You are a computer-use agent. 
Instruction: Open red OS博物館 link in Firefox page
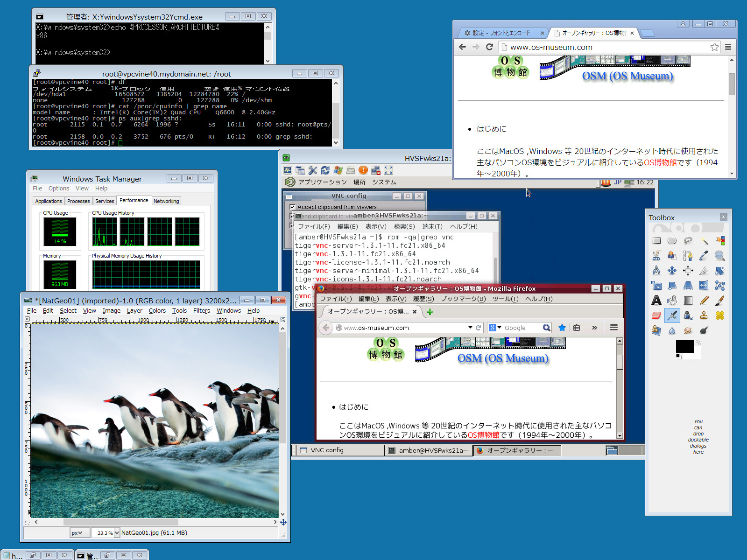point(484,435)
